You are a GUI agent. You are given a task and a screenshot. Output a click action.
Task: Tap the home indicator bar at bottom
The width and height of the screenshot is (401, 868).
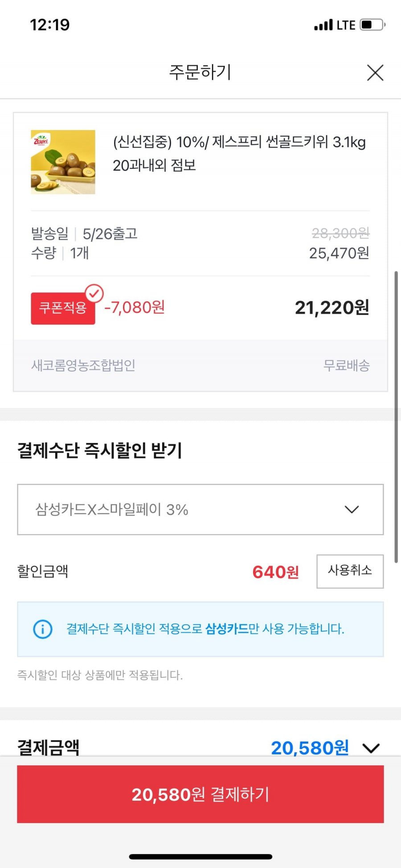200,856
